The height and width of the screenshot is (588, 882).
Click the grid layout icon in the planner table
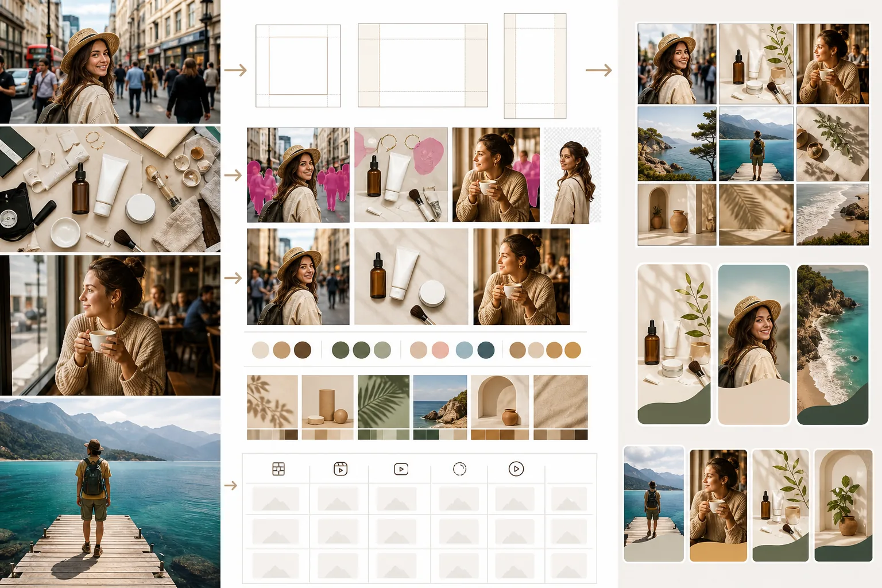pos(278,469)
